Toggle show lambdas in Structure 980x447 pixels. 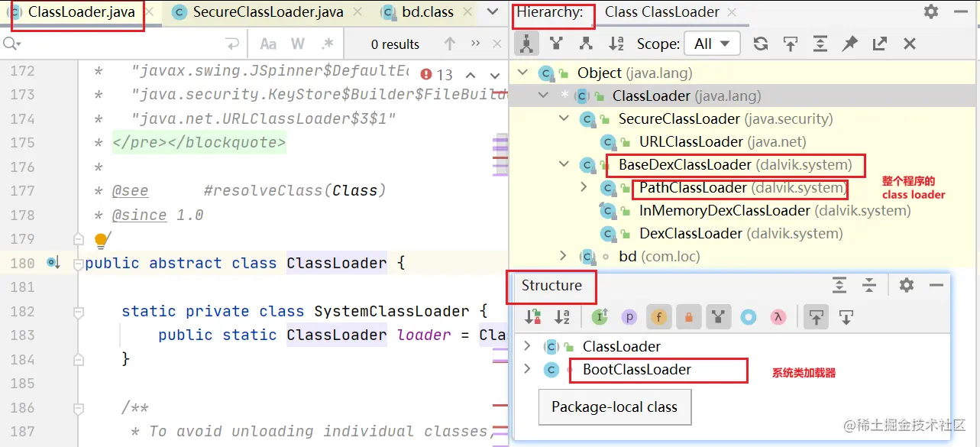tap(778, 316)
